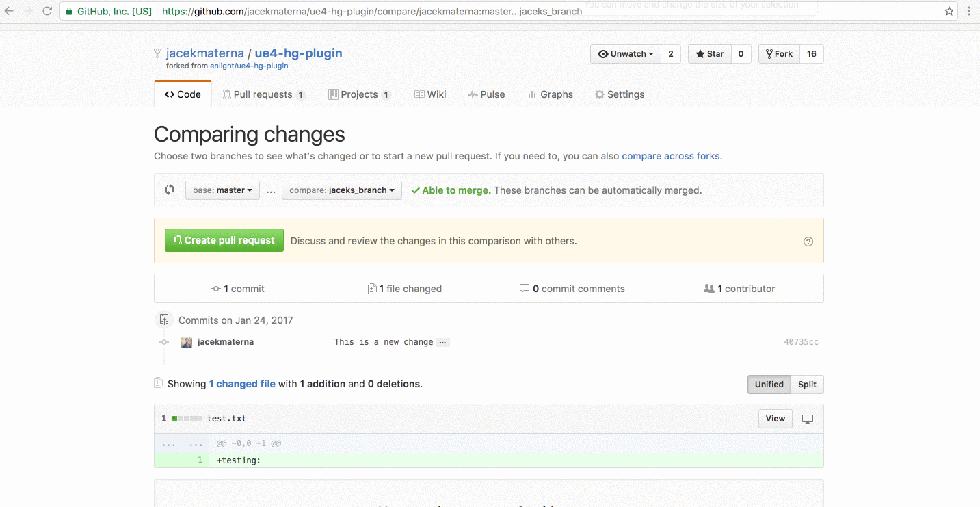Open the Projects tab
This screenshot has height=507, width=980.
coord(360,94)
